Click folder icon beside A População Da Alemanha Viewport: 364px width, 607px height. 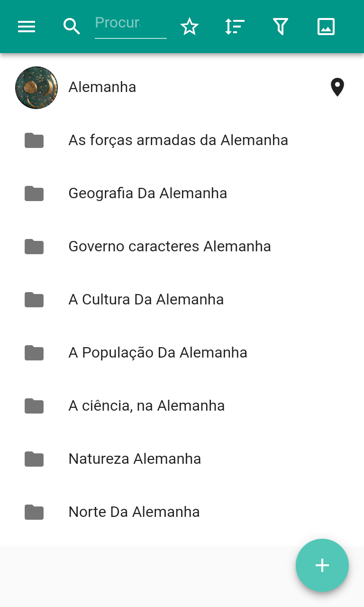(x=34, y=353)
